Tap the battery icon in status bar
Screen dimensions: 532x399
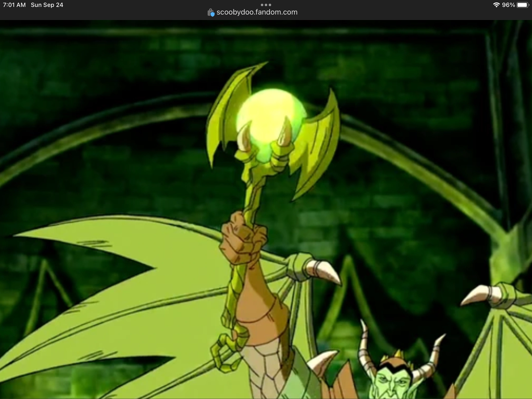[x=523, y=5]
